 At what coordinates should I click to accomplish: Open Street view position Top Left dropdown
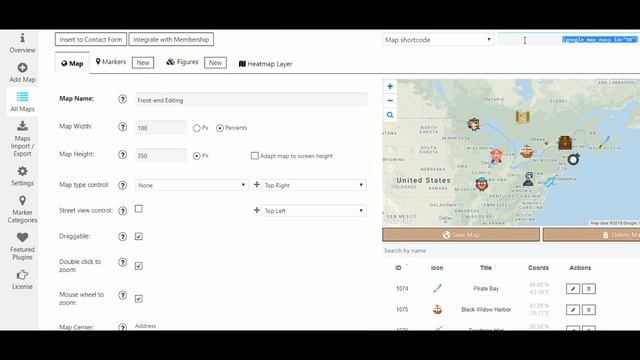314,211
